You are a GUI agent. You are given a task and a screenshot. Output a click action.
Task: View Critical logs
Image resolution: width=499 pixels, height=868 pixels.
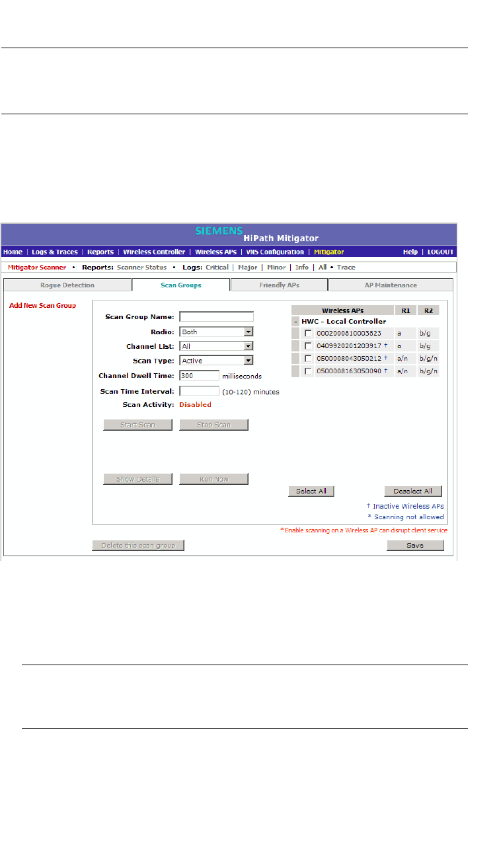pyautogui.click(x=217, y=268)
